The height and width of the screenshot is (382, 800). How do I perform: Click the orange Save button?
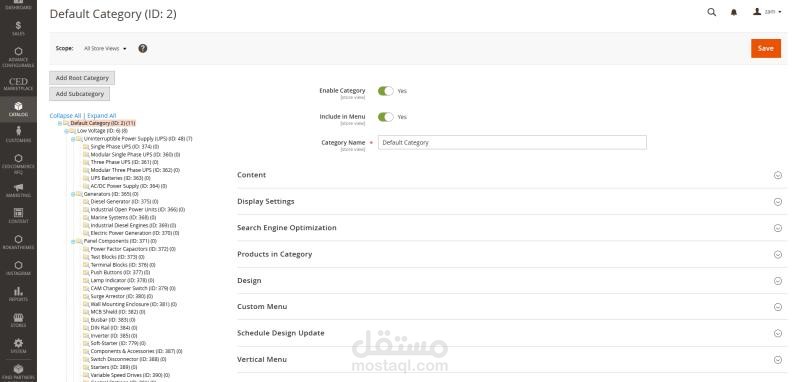766,48
